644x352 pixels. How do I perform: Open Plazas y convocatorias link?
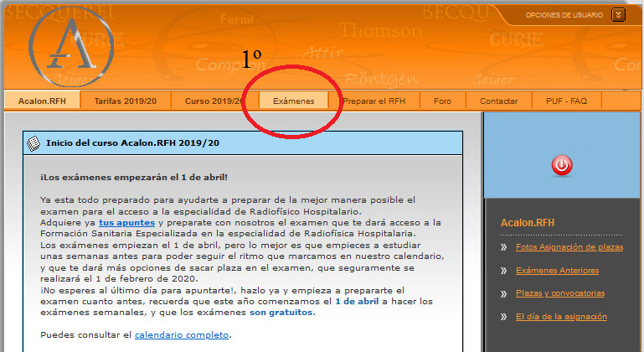pos(559,293)
